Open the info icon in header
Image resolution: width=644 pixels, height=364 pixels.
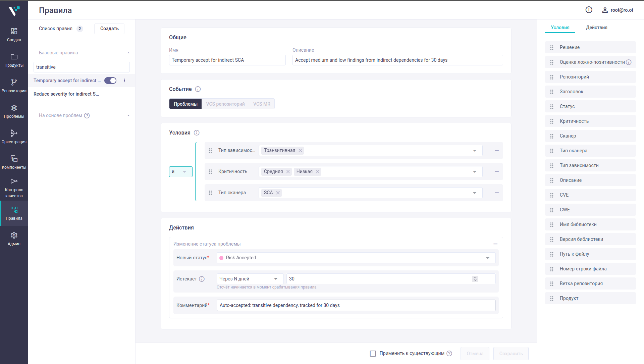click(589, 10)
